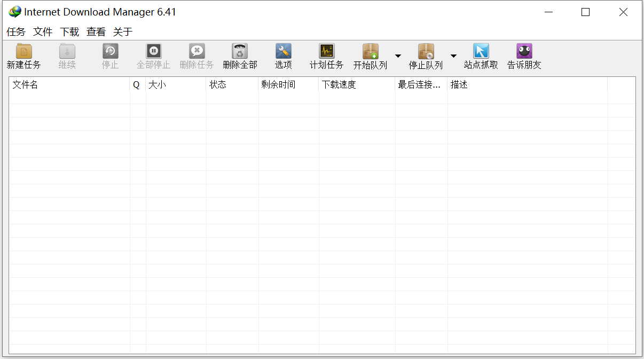
Task: Click the 停止队列 (stop queue) icon
Action: click(426, 51)
